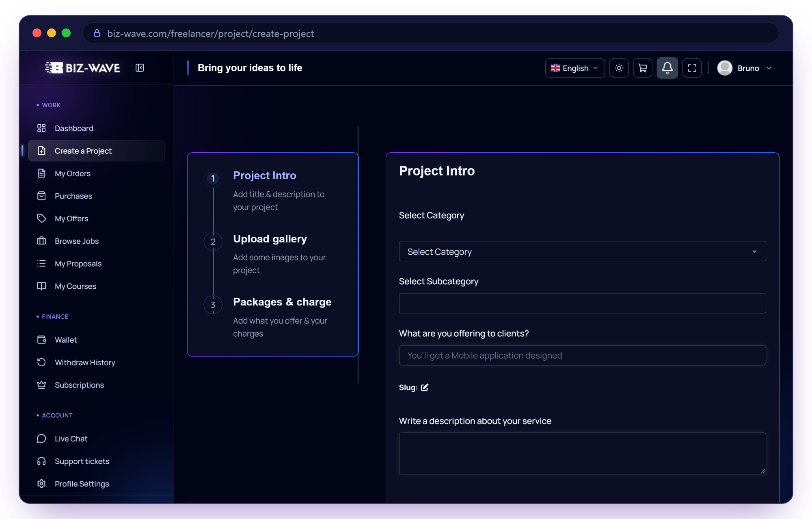The height and width of the screenshot is (519, 812).
Task: Click the browser URL lock icon
Action: point(97,33)
